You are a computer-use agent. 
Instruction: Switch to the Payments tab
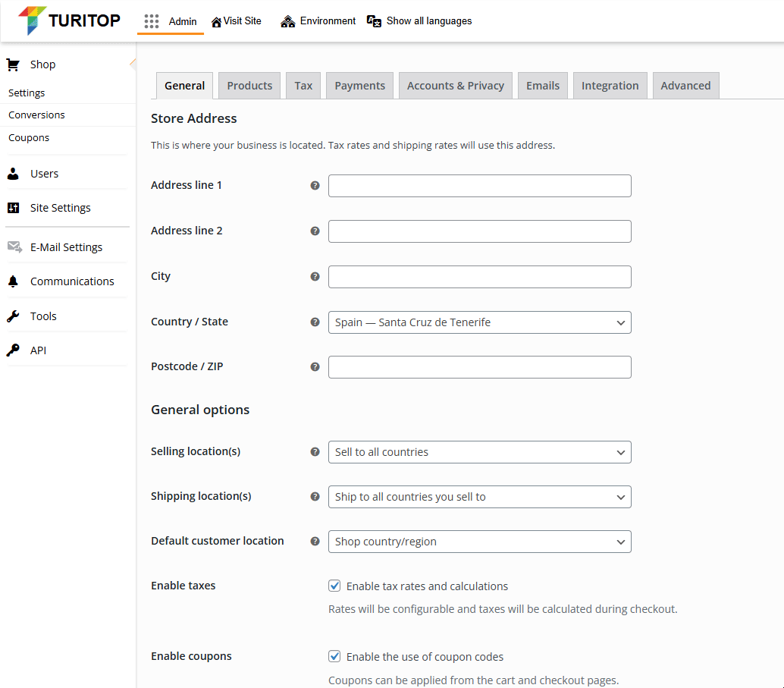point(359,86)
